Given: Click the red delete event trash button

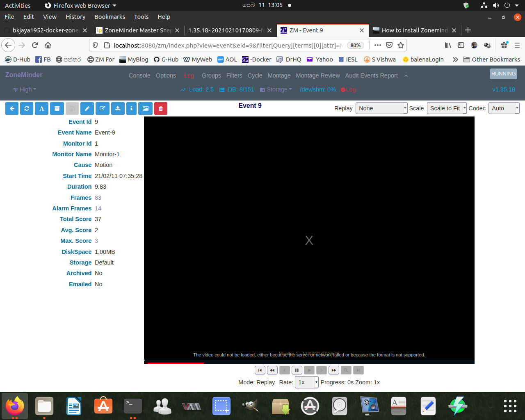Looking at the screenshot, I should (161, 109).
